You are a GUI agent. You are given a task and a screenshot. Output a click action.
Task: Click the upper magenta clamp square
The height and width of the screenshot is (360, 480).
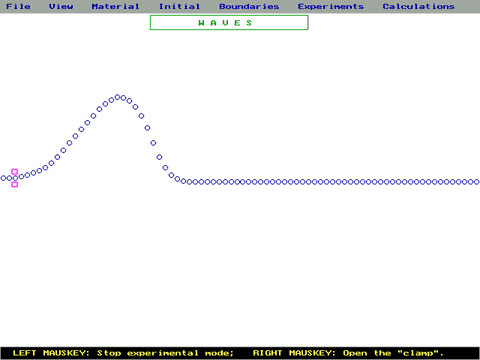(15, 172)
